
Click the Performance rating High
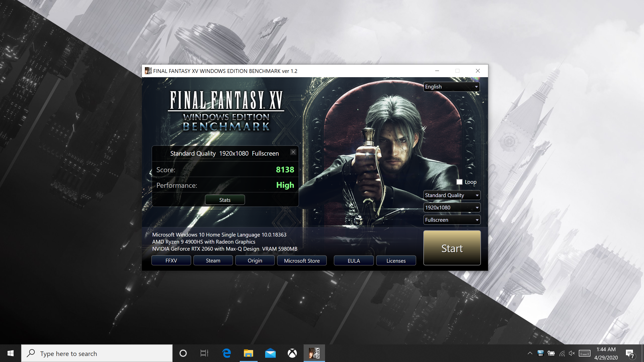click(x=285, y=185)
